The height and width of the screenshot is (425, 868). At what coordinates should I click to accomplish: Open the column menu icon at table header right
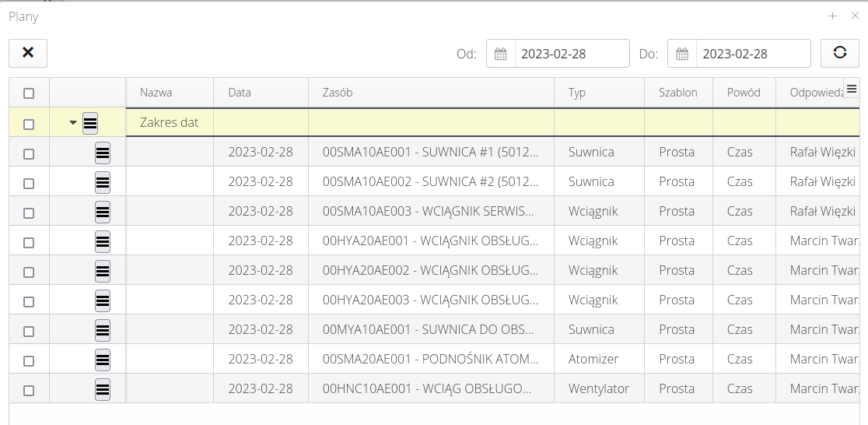(852, 90)
